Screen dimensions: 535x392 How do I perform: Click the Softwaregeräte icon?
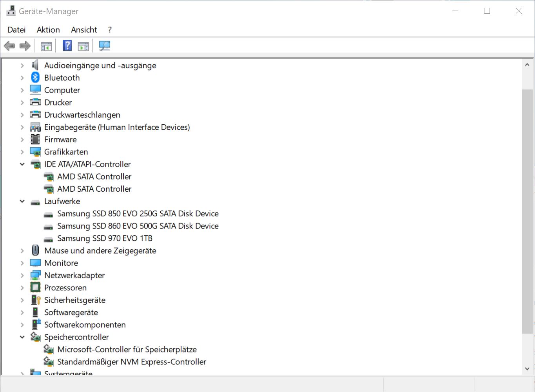point(35,312)
